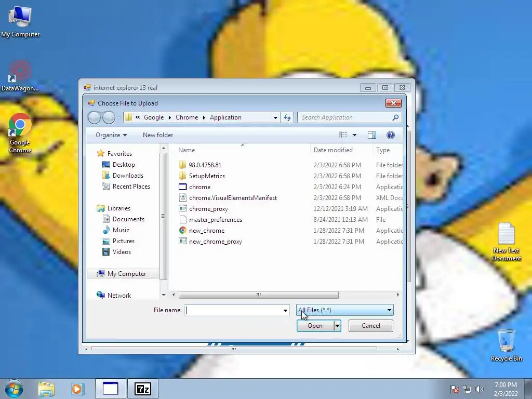Sort by the Name column header
This screenshot has height=399, width=532.
pyautogui.click(x=242, y=150)
